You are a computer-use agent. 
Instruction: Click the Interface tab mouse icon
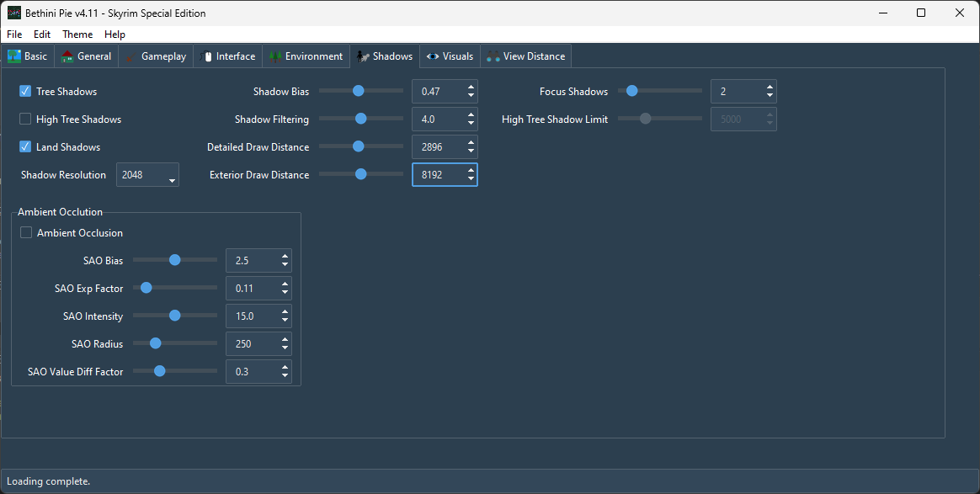pos(207,56)
